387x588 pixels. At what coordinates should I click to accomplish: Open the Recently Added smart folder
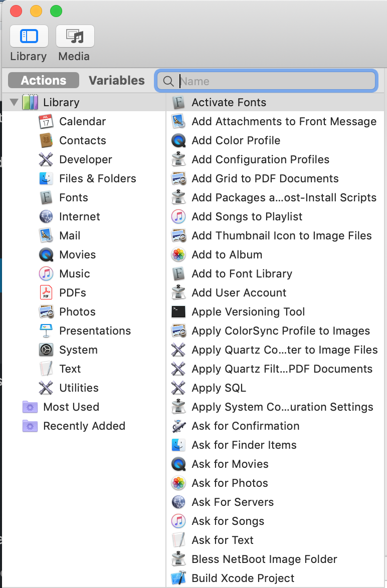tap(84, 426)
